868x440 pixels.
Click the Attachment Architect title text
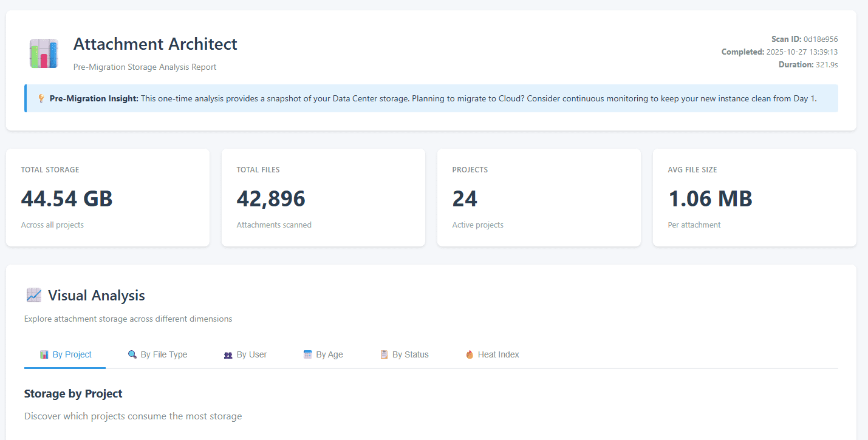click(x=155, y=44)
